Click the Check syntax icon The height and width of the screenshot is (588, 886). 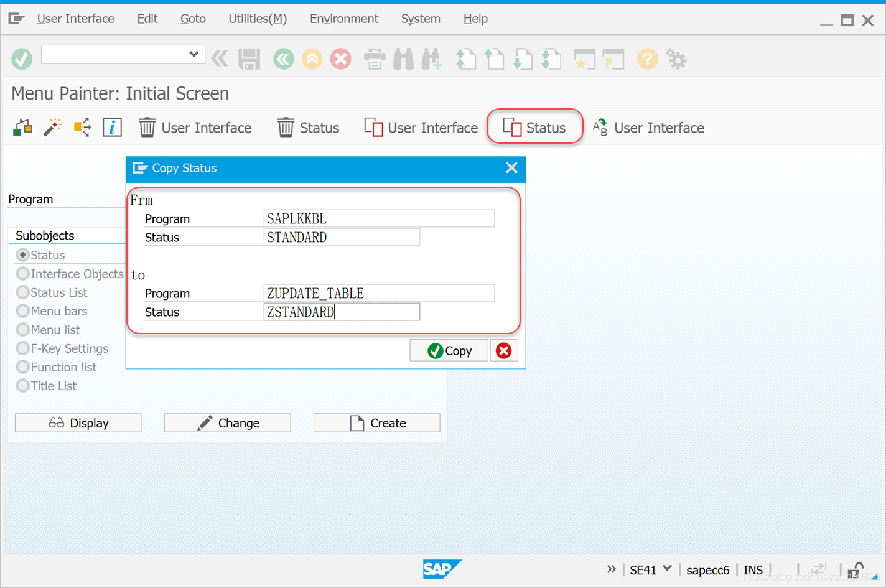tap(22, 128)
